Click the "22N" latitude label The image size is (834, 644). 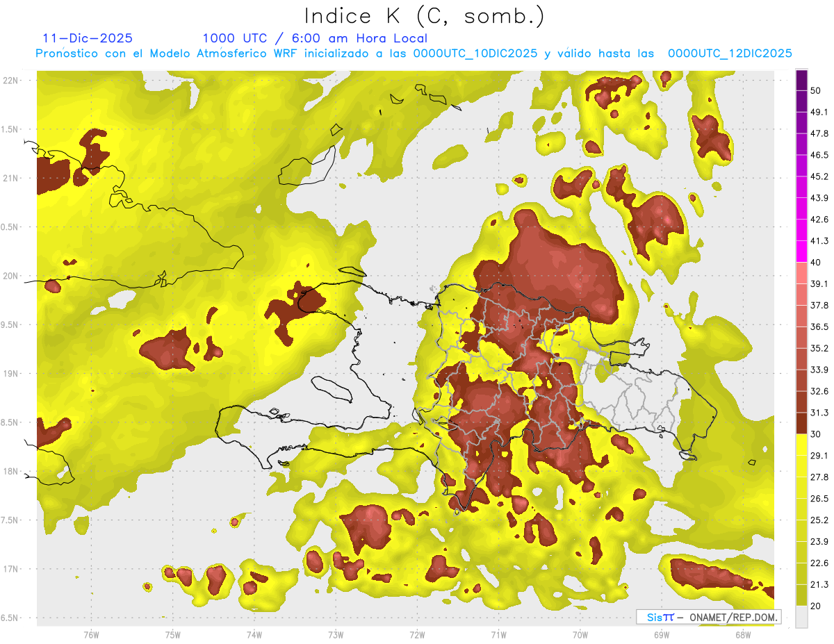12,81
